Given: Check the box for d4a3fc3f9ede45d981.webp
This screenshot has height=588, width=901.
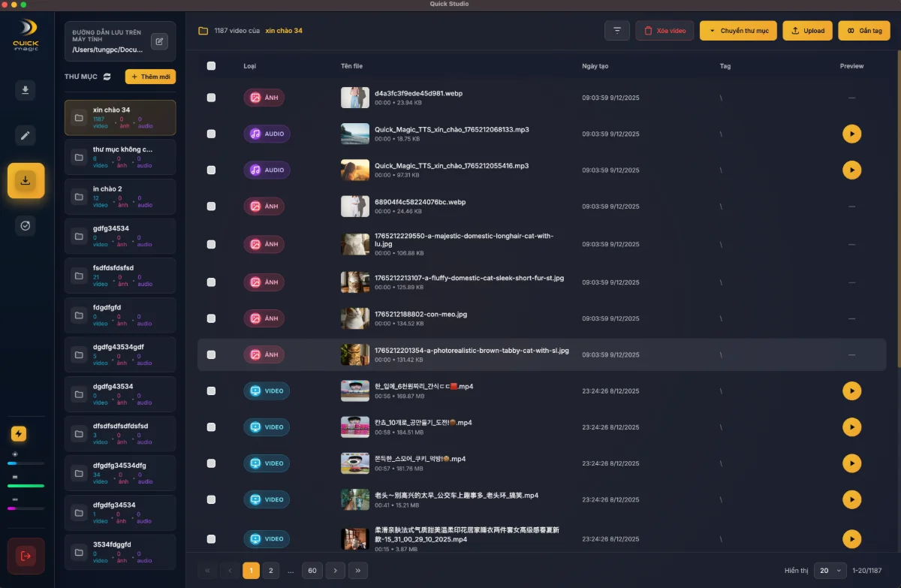Looking at the screenshot, I should 211,98.
